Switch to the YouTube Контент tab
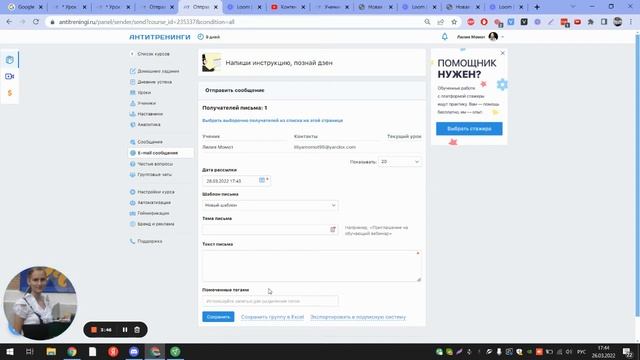 pyautogui.click(x=288, y=7)
